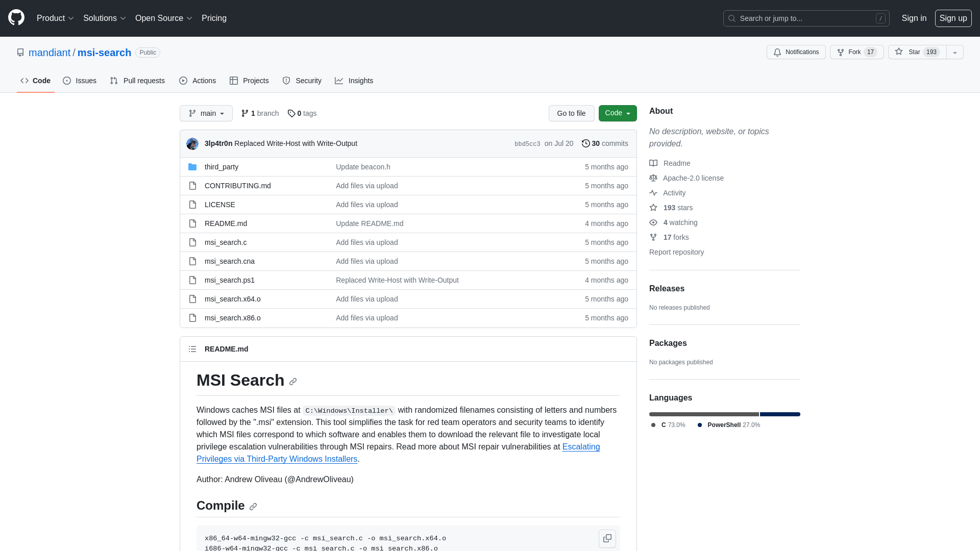This screenshot has width=980, height=551.
Task: Click the star icon beside 193 stars
Action: coord(653,208)
